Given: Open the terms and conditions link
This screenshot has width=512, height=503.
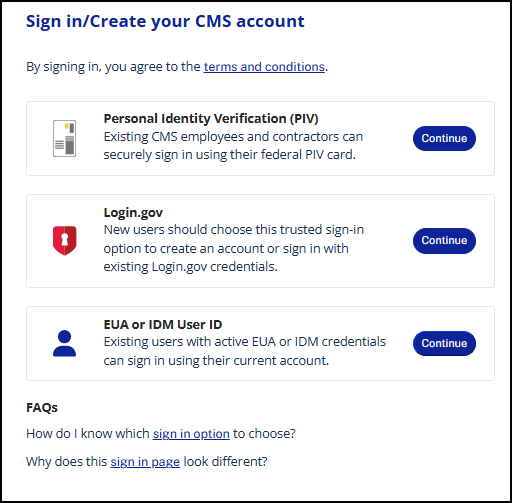Looking at the screenshot, I should [264, 67].
